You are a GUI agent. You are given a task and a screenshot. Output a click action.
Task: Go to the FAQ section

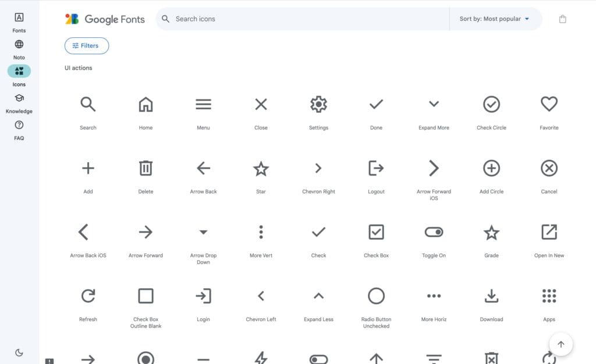[x=19, y=129]
